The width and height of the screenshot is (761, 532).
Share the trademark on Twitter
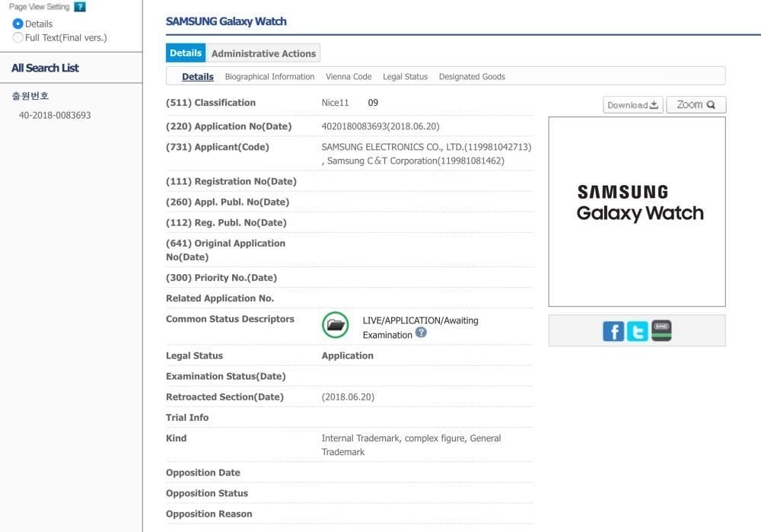point(638,331)
